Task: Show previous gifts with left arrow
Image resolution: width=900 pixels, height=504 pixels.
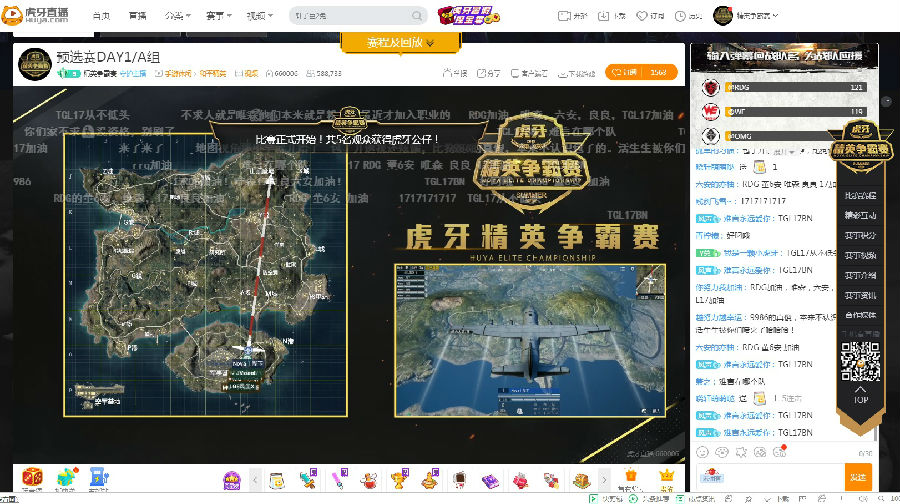Action: [x=255, y=479]
